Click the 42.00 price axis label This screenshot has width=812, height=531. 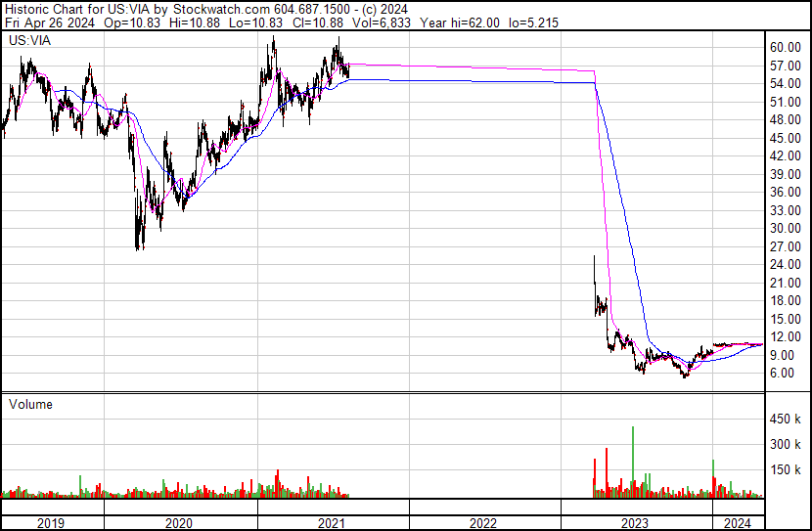(786, 155)
